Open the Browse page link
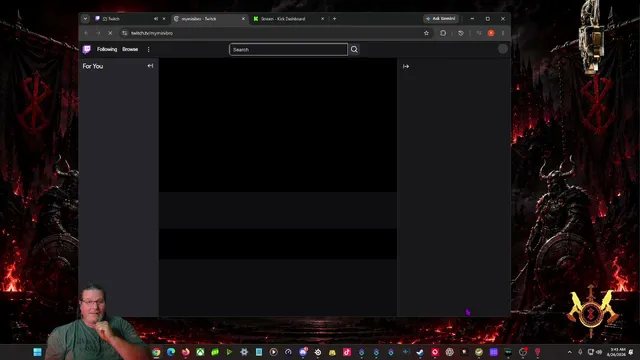 tap(130, 49)
